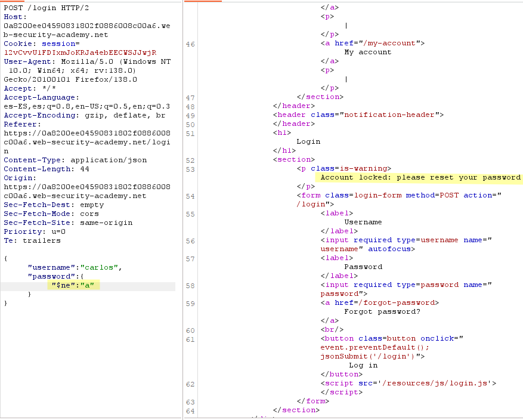This screenshot has width=523, height=420.
Task: Select the 'es-ES,es;q=0.8' language value line
Action: click(x=86, y=106)
